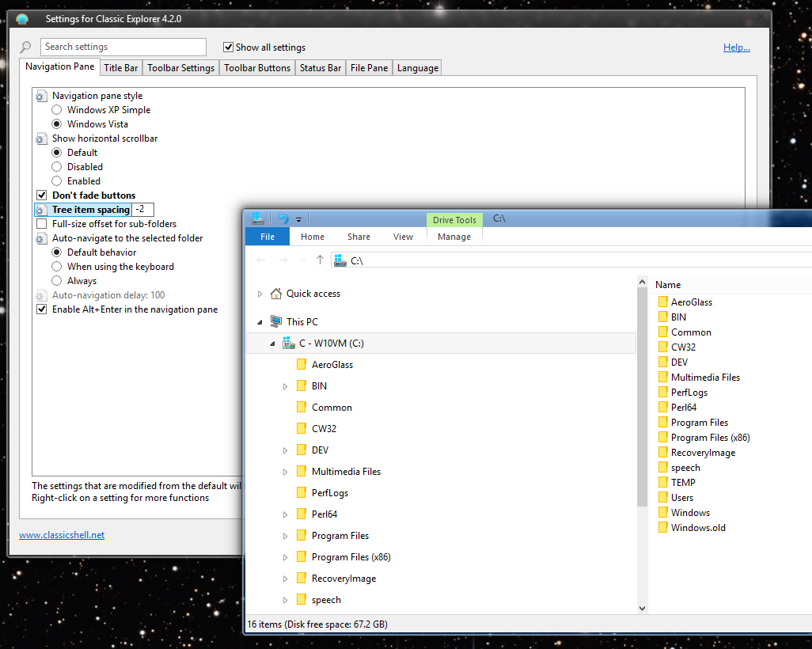
Task: Select When using the keyboard radio button
Action: [57, 267]
